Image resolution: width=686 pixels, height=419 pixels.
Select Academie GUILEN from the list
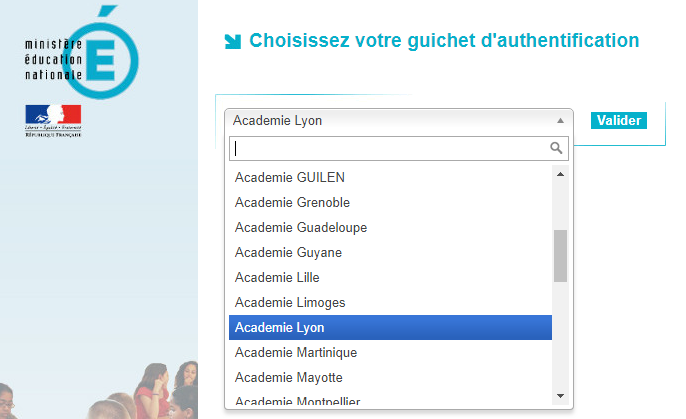390,178
